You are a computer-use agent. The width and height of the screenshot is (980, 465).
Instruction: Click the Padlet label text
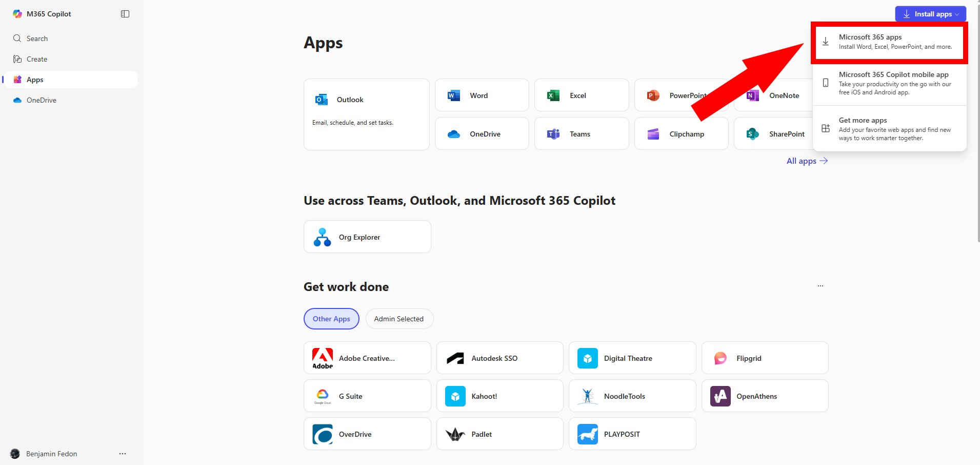482,434
